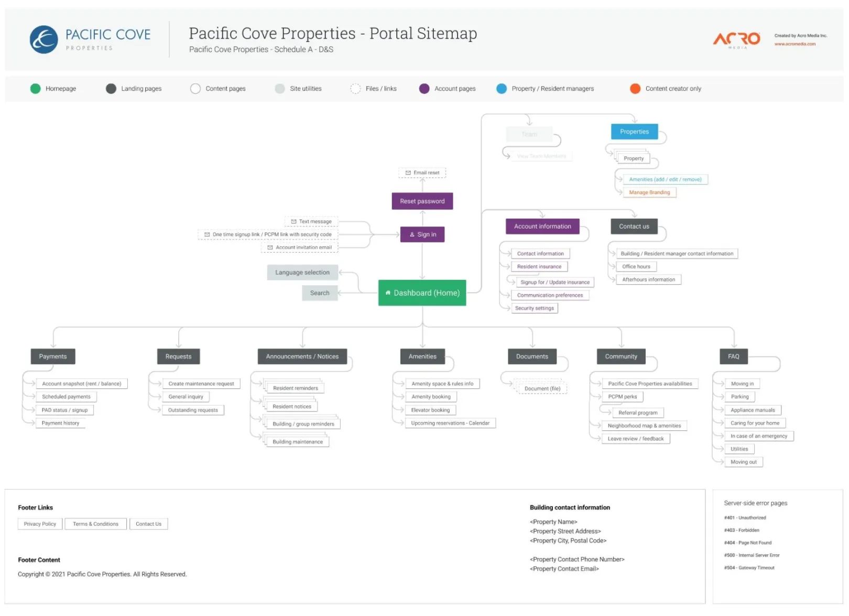Click the envelope icon beside Account invitation email
This screenshot has height=616, width=849.
point(270,247)
